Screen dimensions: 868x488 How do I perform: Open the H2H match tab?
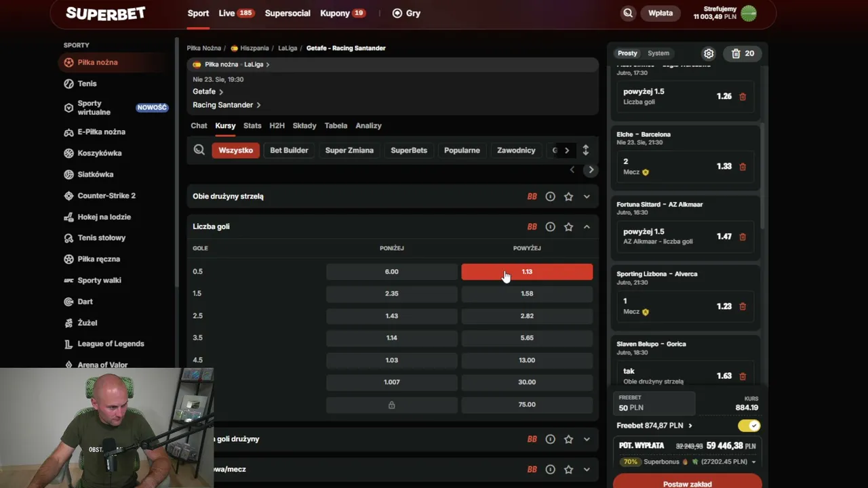[277, 126]
